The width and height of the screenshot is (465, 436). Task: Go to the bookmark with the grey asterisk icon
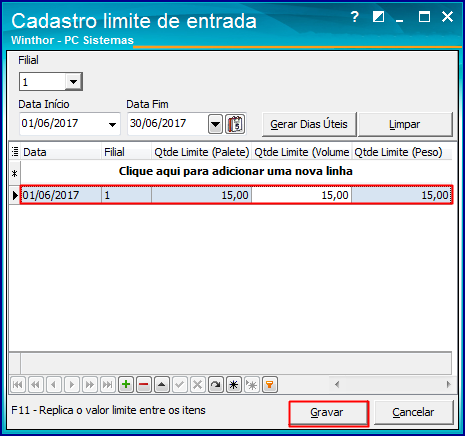click(252, 385)
